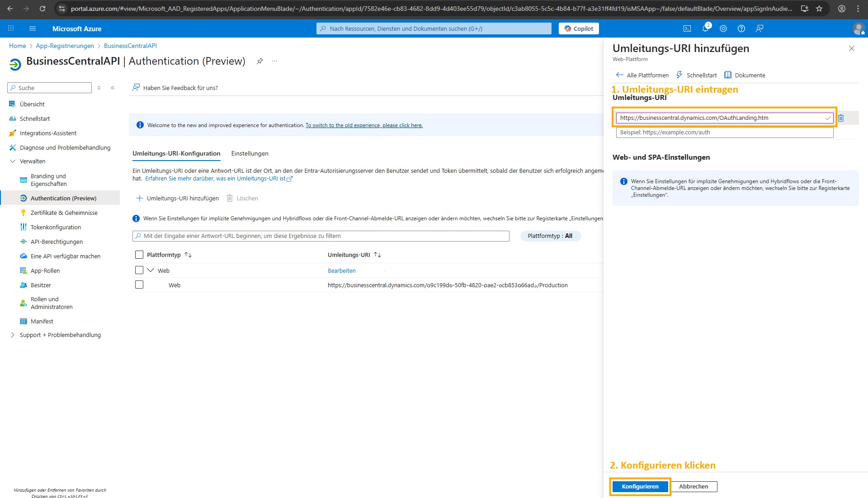Click the Konfigurieren button
This screenshot has height=498, width=868.
click(x=640, y=486)
